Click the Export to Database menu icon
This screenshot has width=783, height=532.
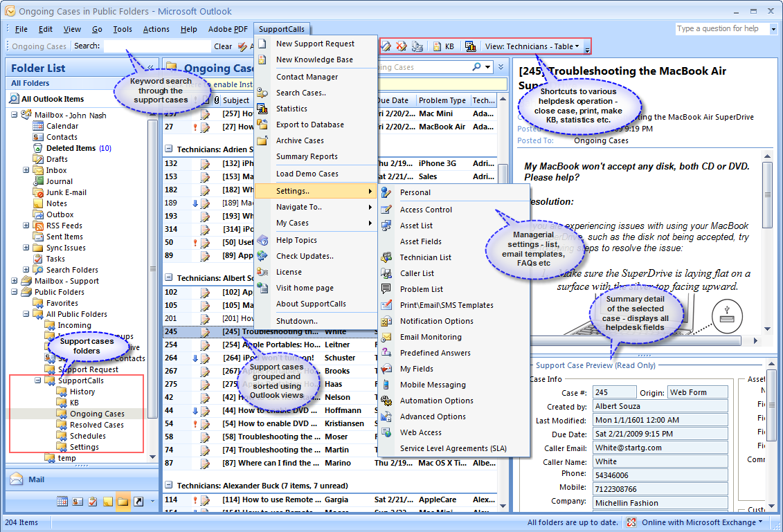tap(262, 125)
